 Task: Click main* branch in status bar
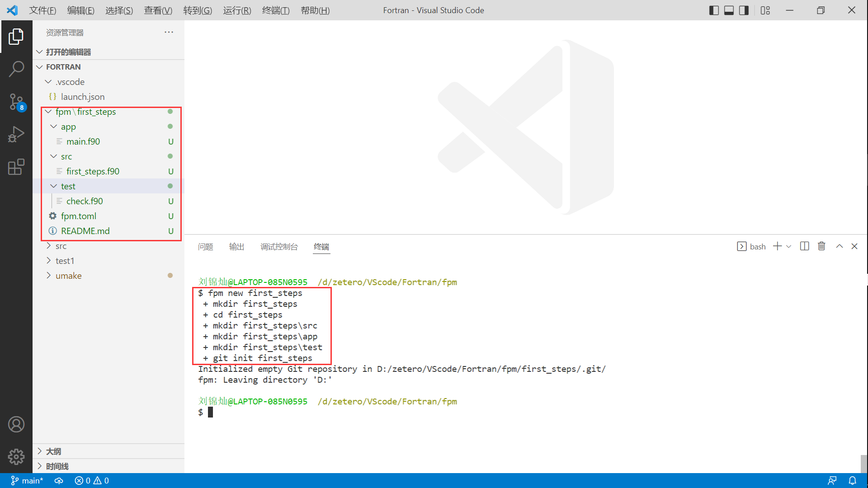[27, 481]
